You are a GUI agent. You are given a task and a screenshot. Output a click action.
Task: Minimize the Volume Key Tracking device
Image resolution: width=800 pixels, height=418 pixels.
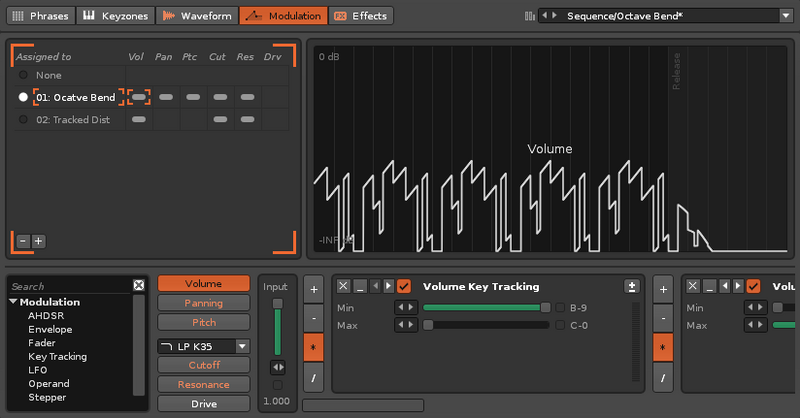click(x=360, y=286)
